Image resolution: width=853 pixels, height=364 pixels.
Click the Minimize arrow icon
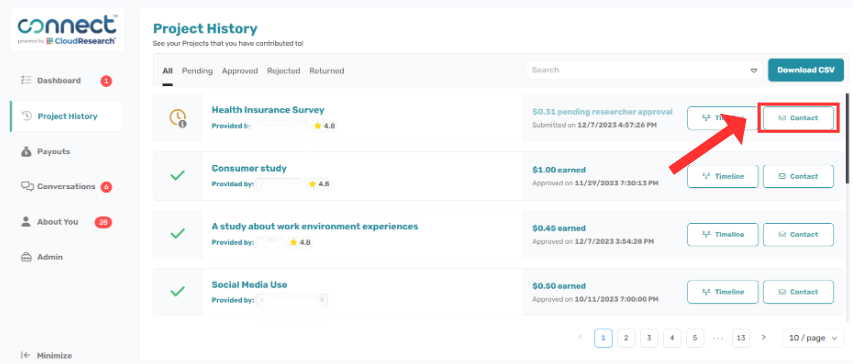point(26,355)
